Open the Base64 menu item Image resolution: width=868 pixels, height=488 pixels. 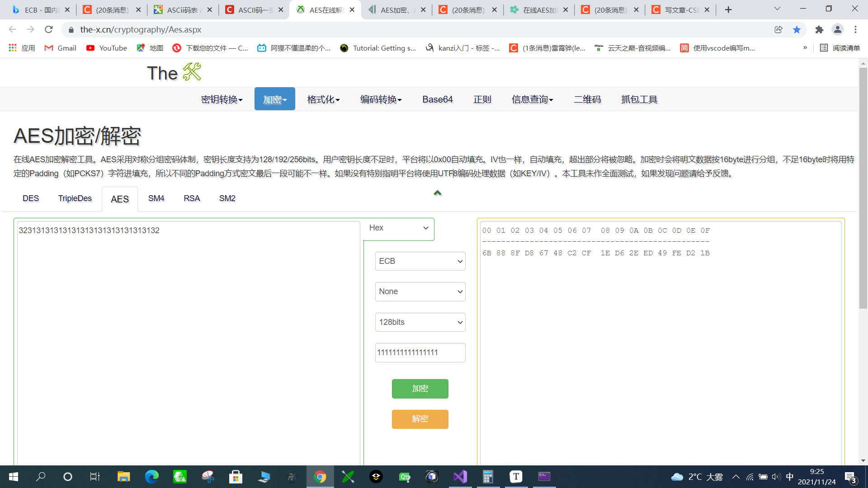coord(437,99)
